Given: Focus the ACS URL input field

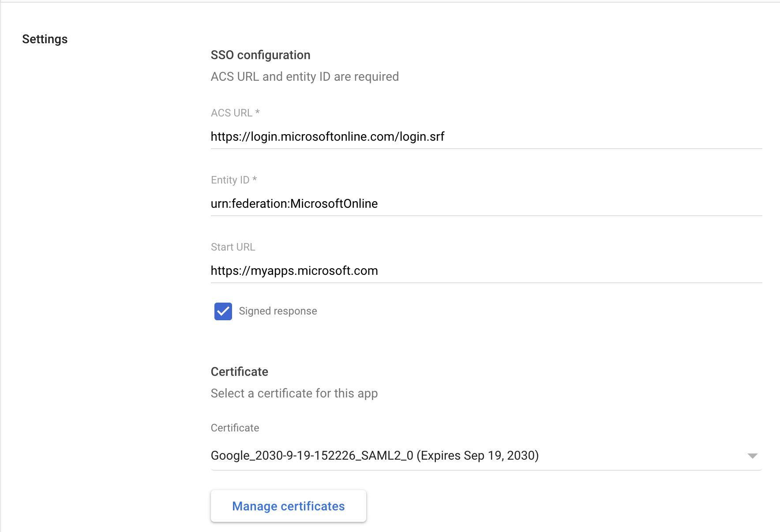Looking at the screenshot, I should (486, 137).
